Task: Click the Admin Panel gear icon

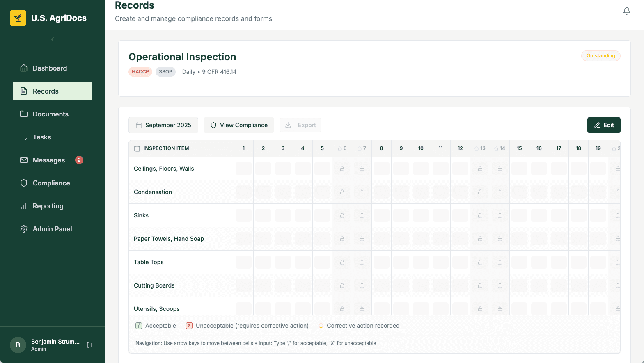Action: tap(24, 229)
